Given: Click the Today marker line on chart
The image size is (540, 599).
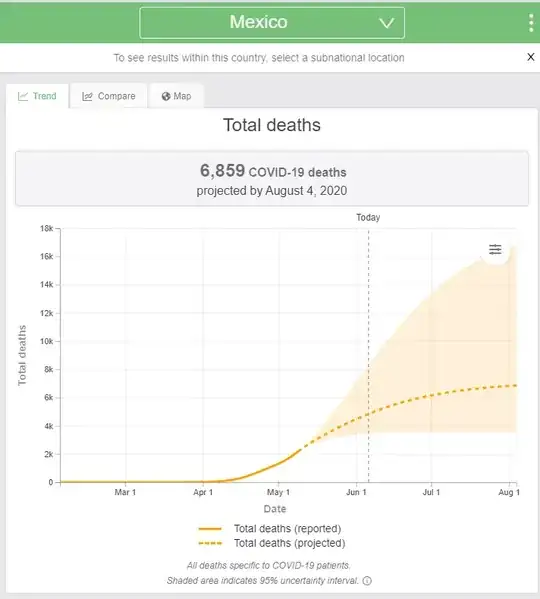Looking at the screenshot, I should (369, 355).
